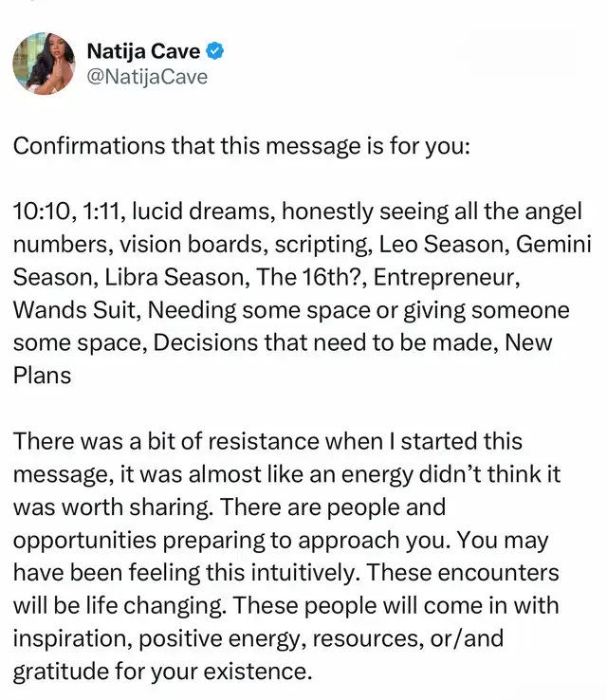Image resolution: width=607 pixels, height=700 pixels.
Task: Click the words 'Decisions that need to be made'
Action: 288,341
